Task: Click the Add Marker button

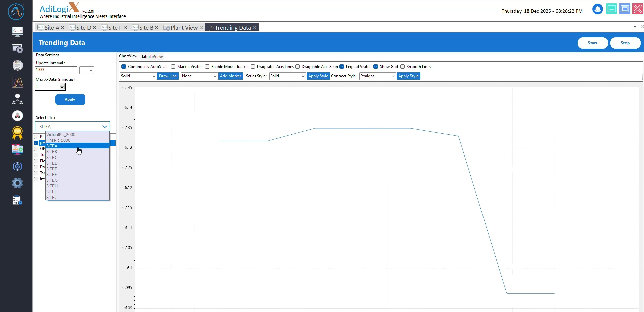Action: coord(230,76)
